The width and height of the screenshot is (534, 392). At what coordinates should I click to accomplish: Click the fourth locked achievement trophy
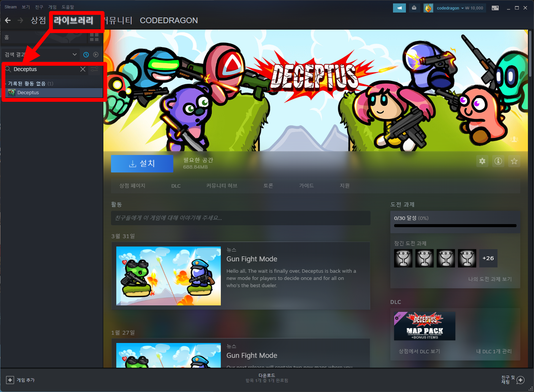click(467, 258)
